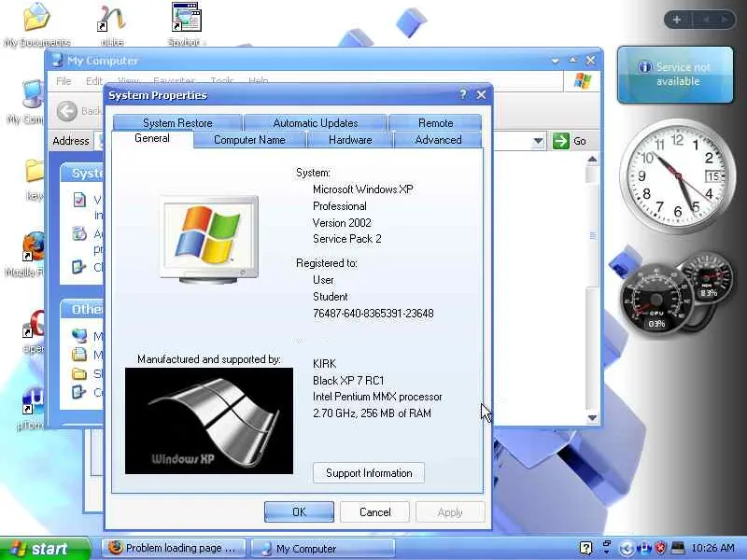Click the Windows flag logo in My Computer toolbar

click(x=583, y=81)
